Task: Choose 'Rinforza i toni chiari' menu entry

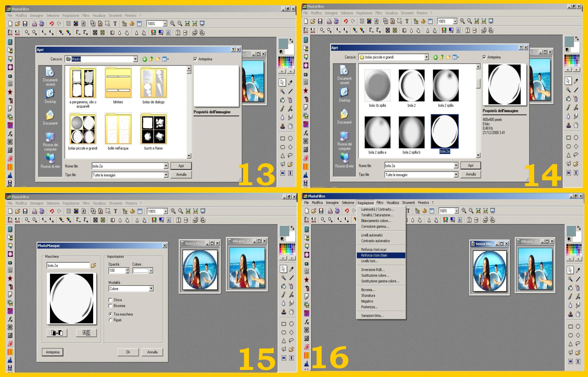Action: [374, 255]
